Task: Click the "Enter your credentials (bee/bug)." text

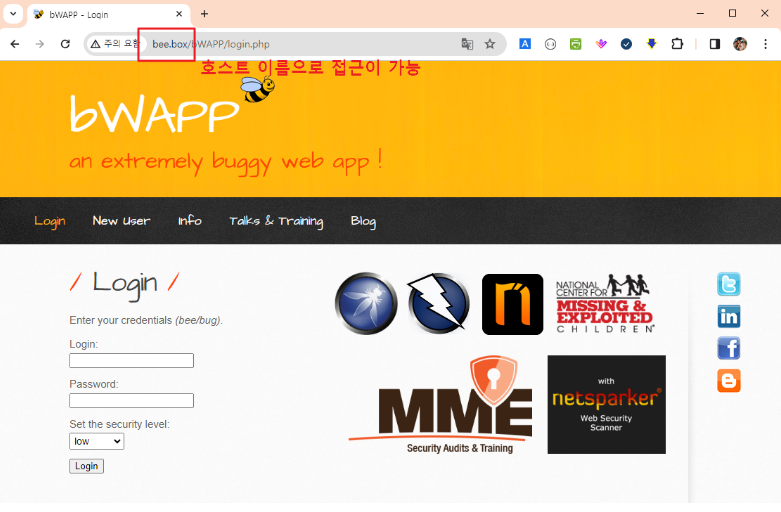Action: [146, 320]
